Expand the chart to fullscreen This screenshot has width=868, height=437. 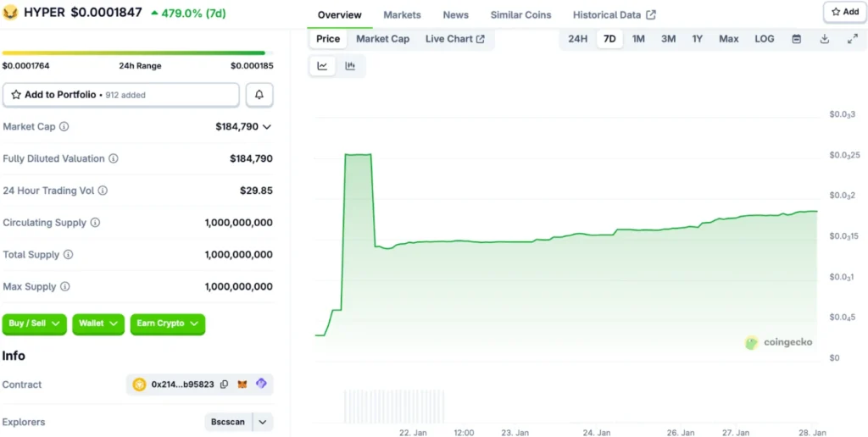pyautogui.click(x=852, y=39)
